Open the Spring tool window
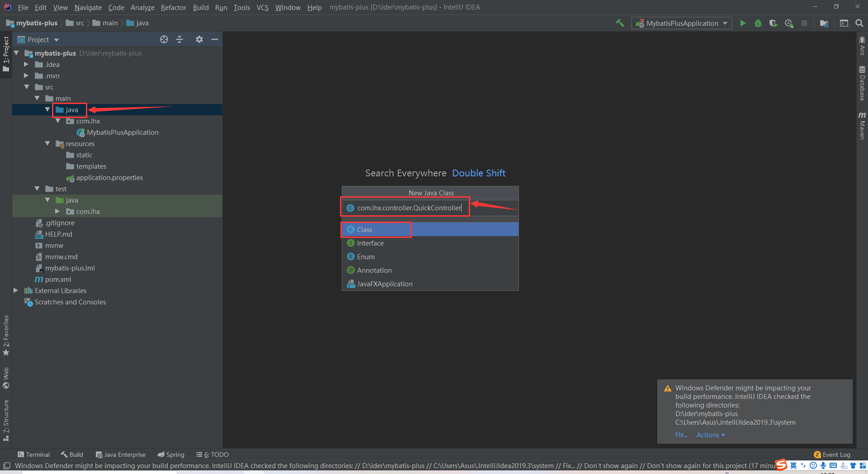 (171, 455)
